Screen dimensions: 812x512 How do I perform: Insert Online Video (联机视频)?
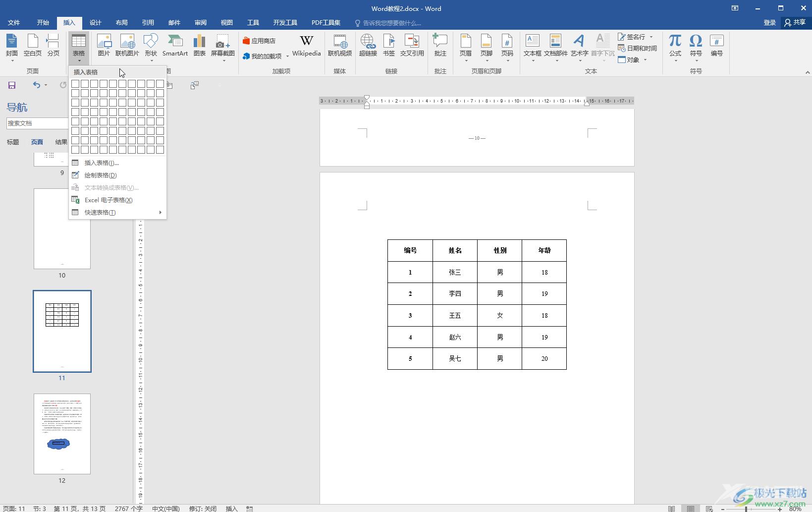point(340,46)
